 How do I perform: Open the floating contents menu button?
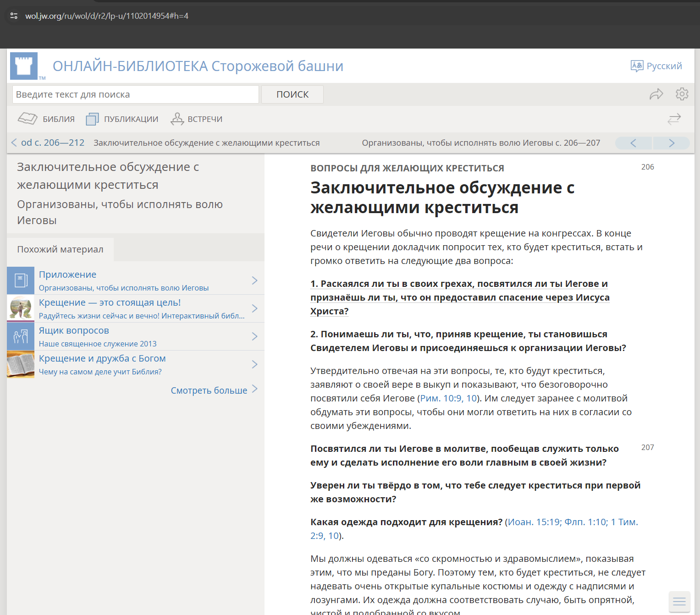[x=679, y=601]
